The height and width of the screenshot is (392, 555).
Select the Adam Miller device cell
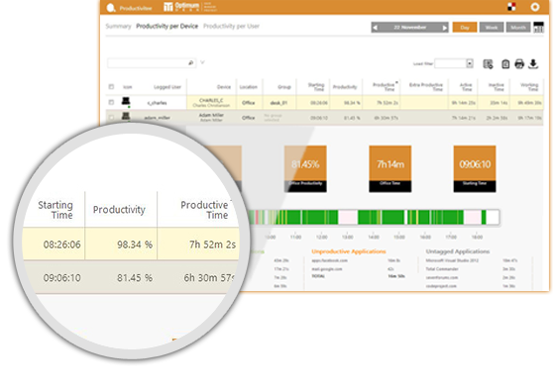click(211, 118)
